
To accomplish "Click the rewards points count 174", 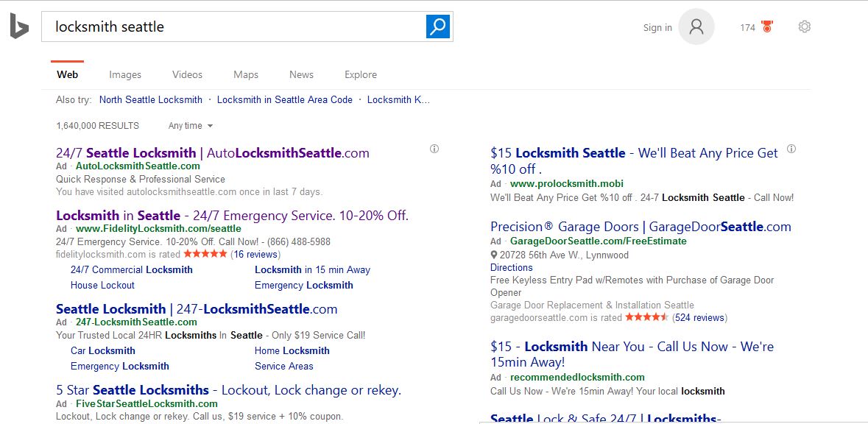I will [x=747, y=28].
